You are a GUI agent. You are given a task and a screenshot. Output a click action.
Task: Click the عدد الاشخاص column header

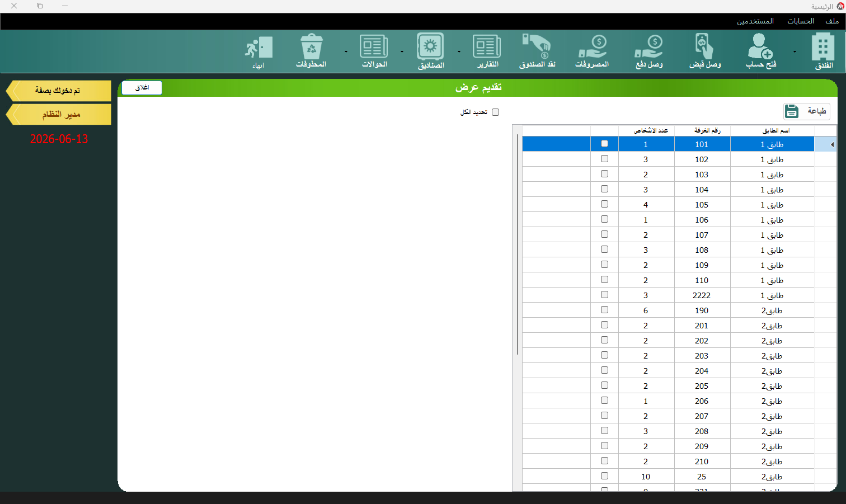[646, 131]
